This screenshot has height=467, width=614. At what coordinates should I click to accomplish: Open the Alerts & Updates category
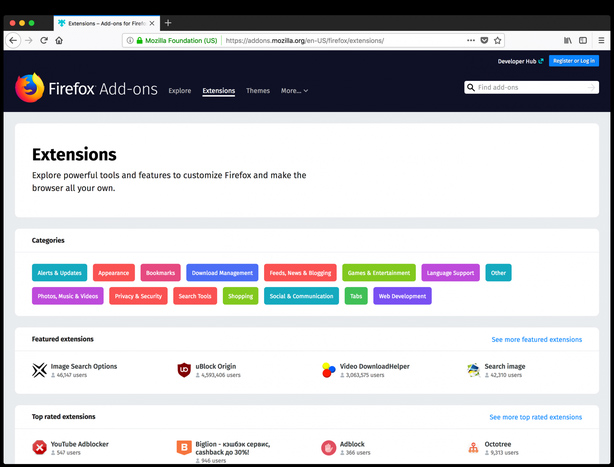[x=60, y=273]
